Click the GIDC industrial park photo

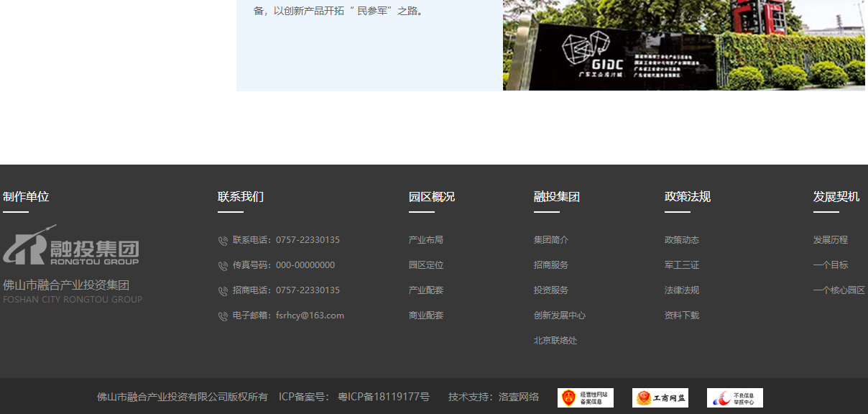pyautogui.click(x=683, y=45)
